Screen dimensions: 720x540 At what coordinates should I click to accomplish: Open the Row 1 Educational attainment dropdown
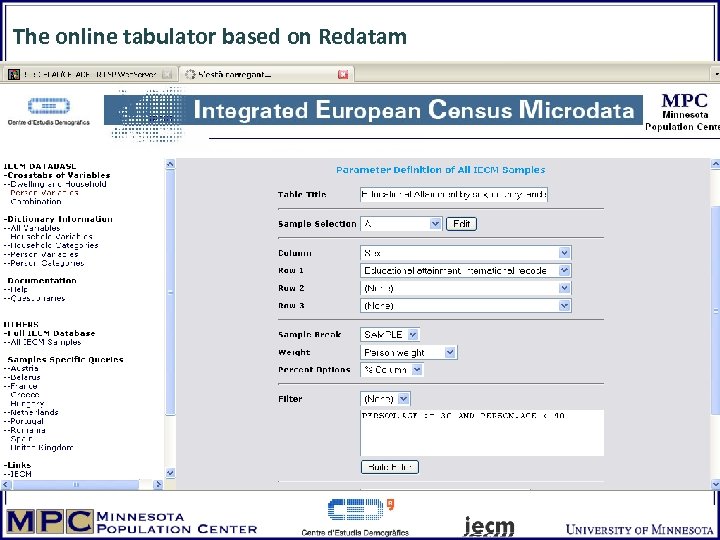[x=466, y=270]
